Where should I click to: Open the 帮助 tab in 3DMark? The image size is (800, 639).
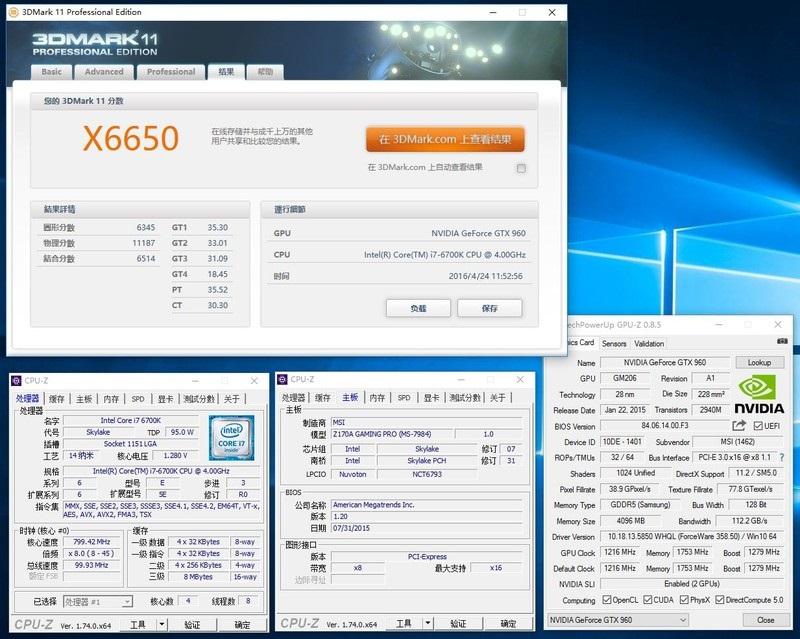265,72
